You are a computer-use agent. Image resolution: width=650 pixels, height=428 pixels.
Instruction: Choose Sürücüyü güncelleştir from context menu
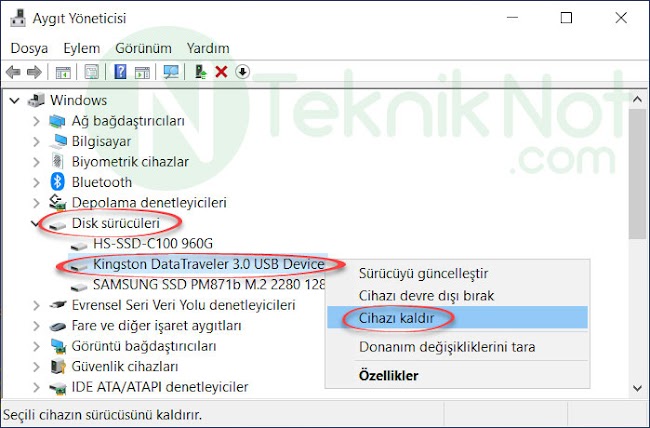457,273
